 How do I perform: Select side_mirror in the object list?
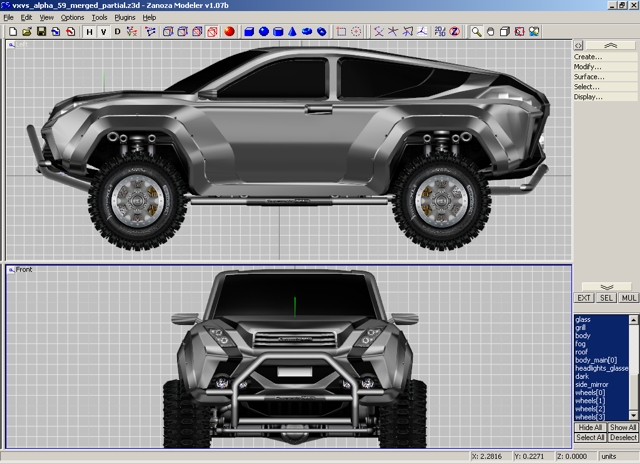[x=591, y=385]
